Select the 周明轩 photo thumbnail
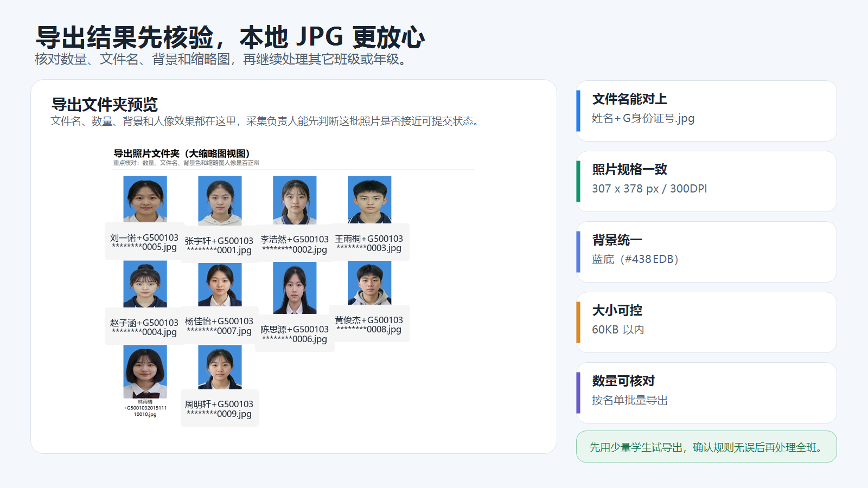 click(220, 367)
